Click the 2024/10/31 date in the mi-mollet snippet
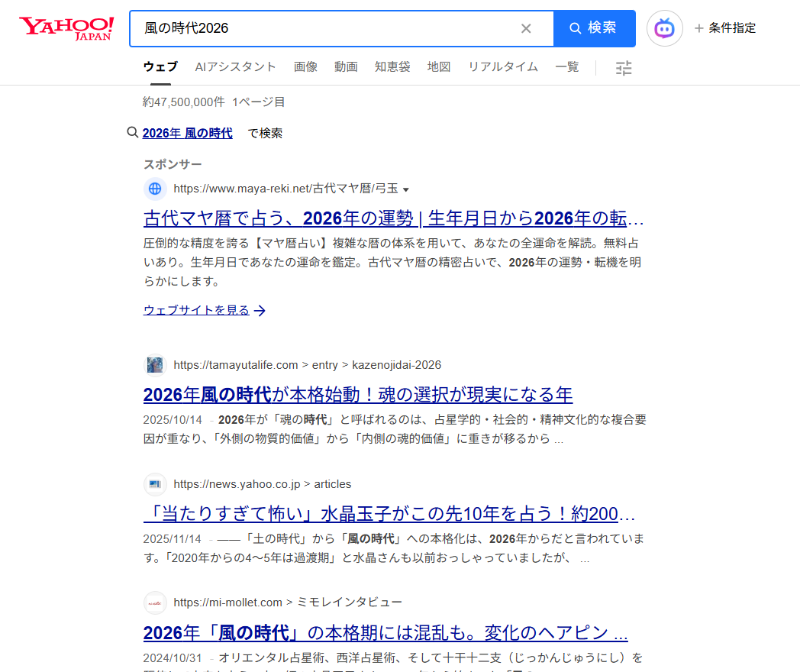The image size is (800, 672). [x=173, y=658]
